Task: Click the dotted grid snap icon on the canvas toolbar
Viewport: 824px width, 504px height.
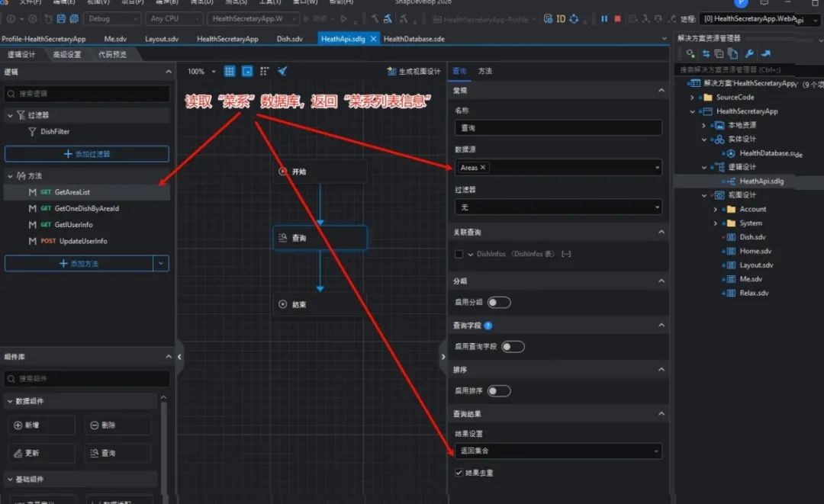Action: pos(264,72)
